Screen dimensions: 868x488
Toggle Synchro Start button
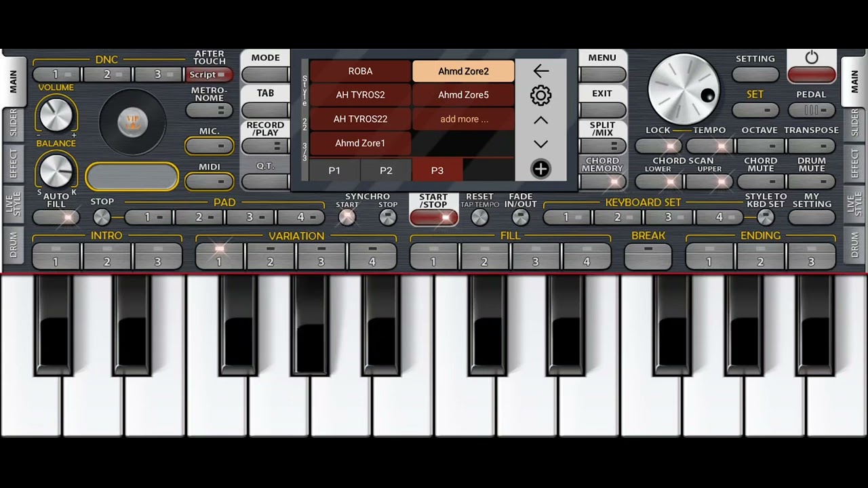coord(347,217)
